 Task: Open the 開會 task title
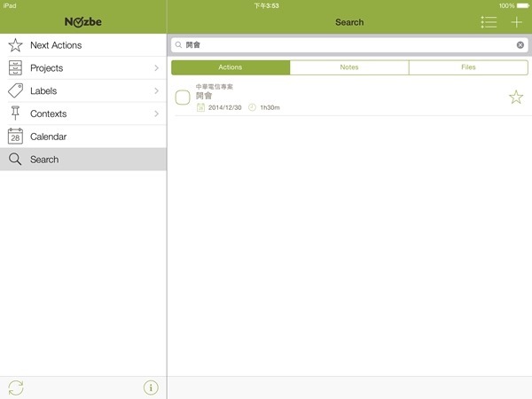(204, 96)
